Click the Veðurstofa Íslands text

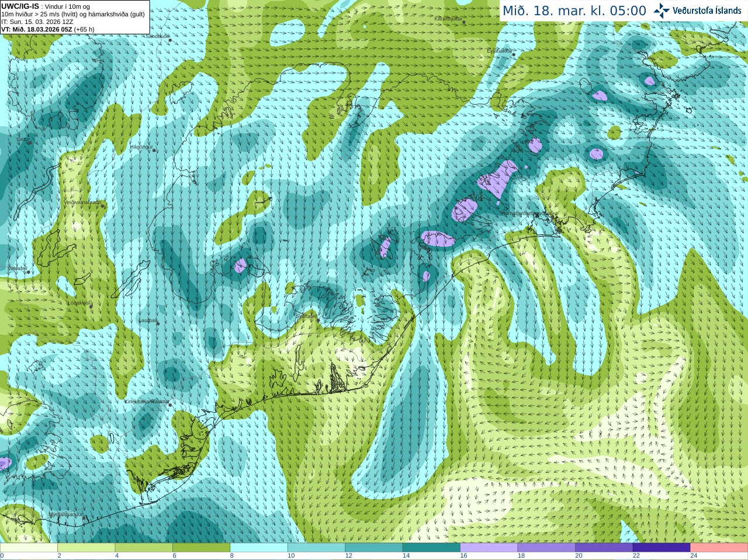pyautogui.click(x=707, y=11)
